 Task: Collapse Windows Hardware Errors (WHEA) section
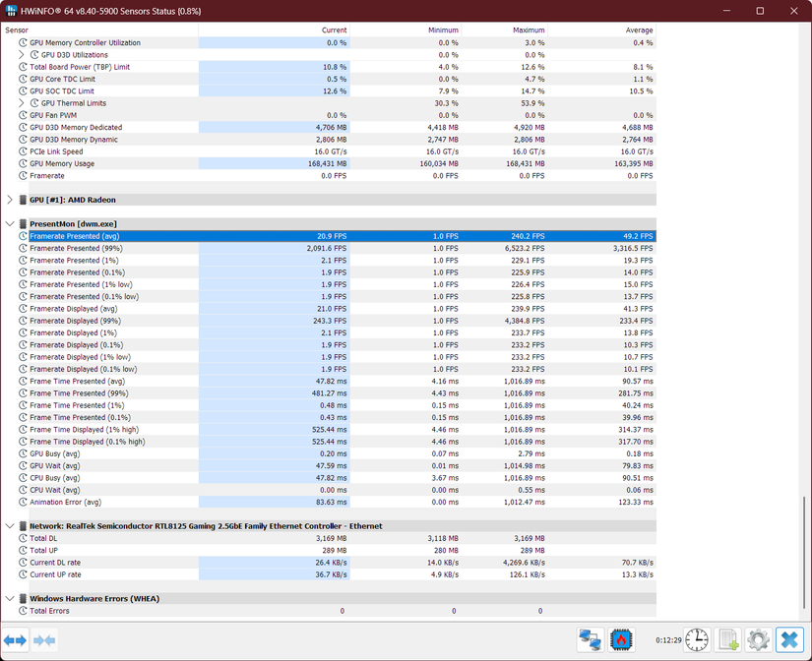(10, 598)
